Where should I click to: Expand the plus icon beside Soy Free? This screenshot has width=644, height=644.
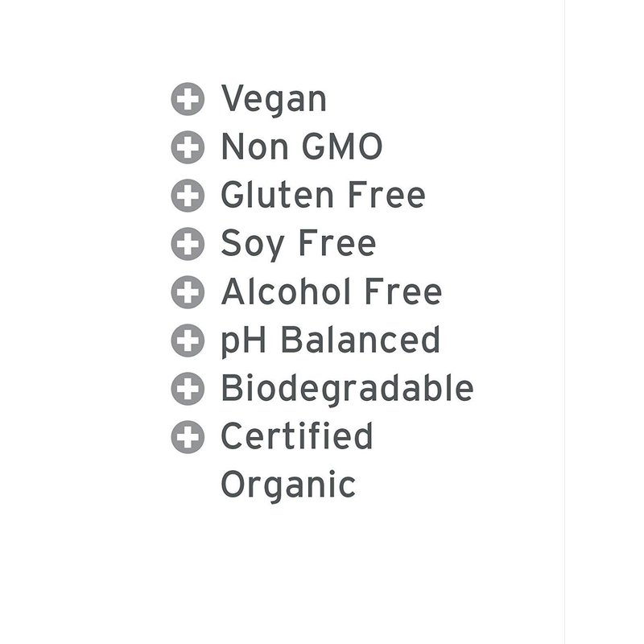coord(188,244)
